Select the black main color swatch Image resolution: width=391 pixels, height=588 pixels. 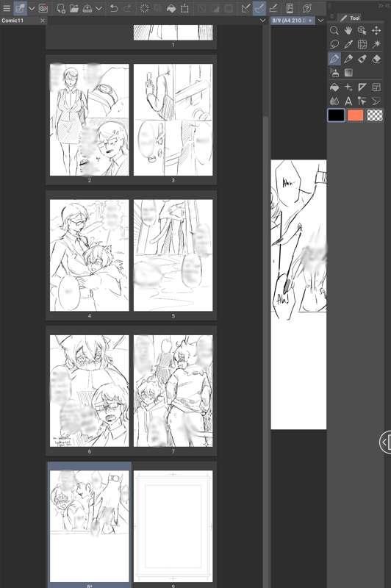click(337, 115)
